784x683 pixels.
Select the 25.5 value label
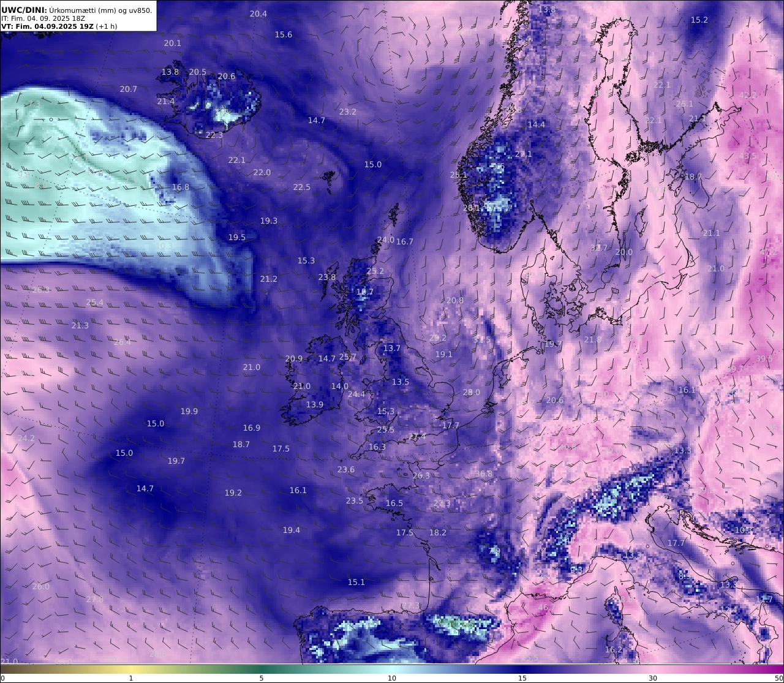(x=386, y=429)
